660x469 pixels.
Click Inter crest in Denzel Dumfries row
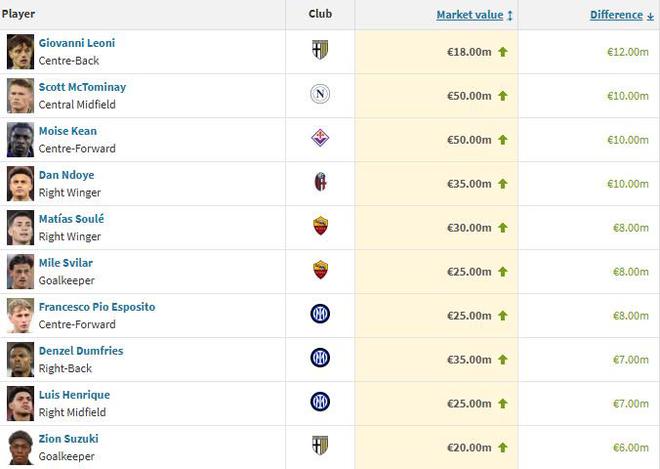pyautogui.click(x=320, y=358)
